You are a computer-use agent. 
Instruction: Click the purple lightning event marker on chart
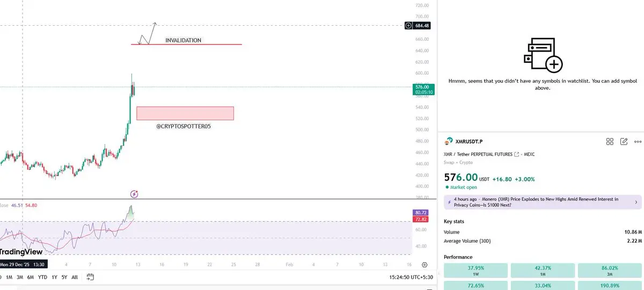click(135, 194)
